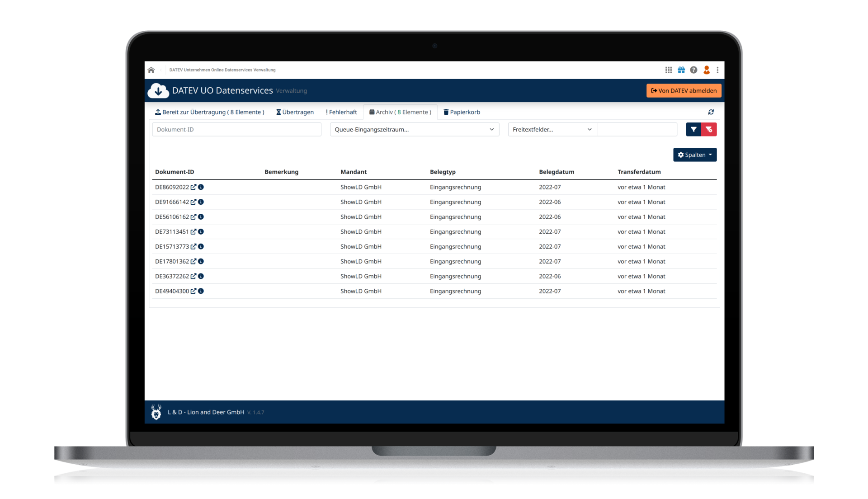Click the breadcrumb DATEV Unternehmen Online Datenservices Verwaltung
Screen dimensions: 868x499
[x=222, y=70]
